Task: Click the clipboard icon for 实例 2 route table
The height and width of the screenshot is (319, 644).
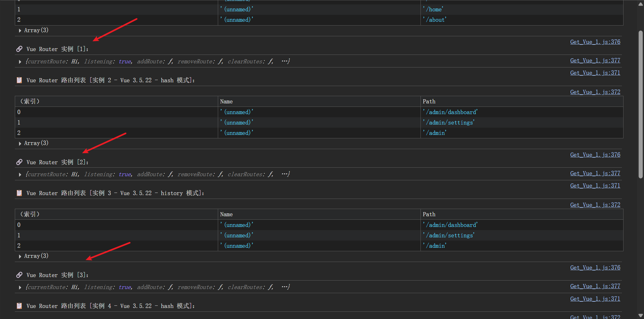Action: click(19, 80)
